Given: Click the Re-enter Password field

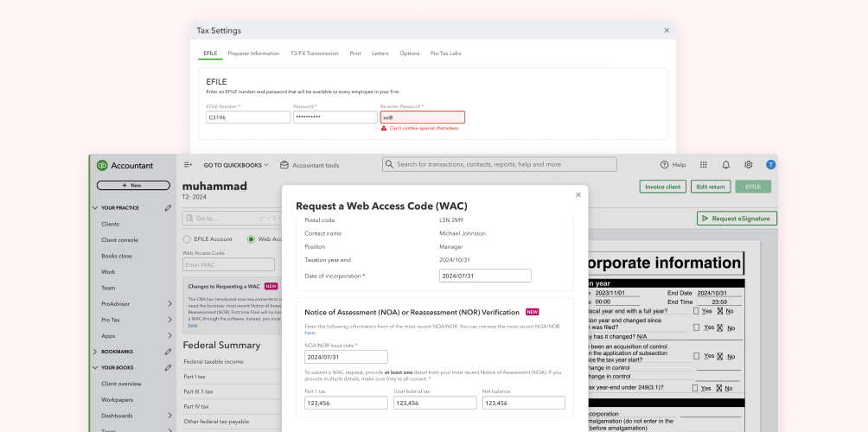Looking at the screenshot, I should click(423, 118).
